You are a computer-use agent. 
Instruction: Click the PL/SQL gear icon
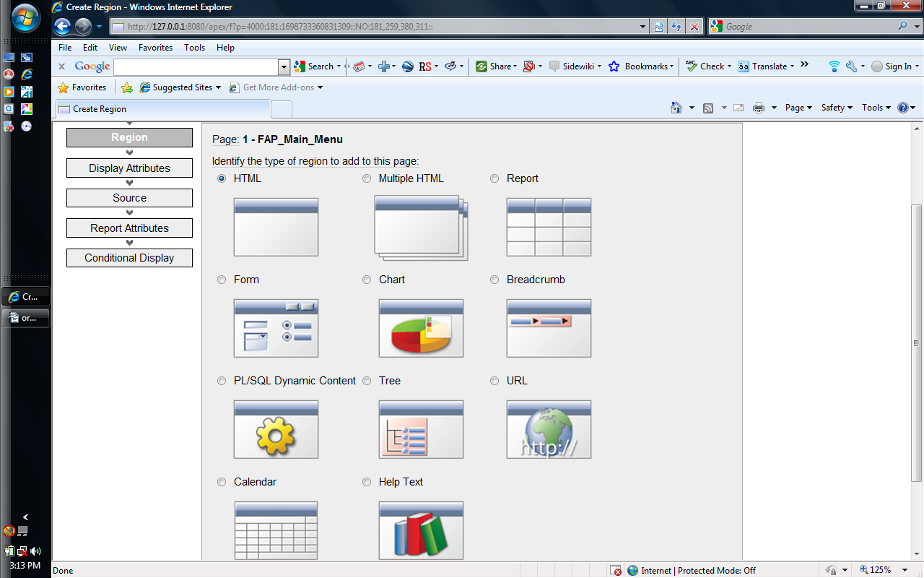click(x=276, y=430)
